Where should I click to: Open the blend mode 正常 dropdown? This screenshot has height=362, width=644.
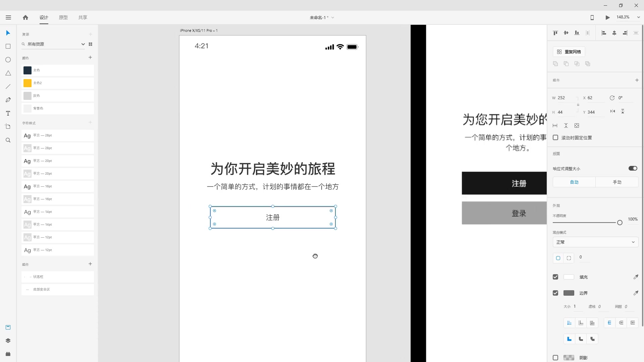595,242
